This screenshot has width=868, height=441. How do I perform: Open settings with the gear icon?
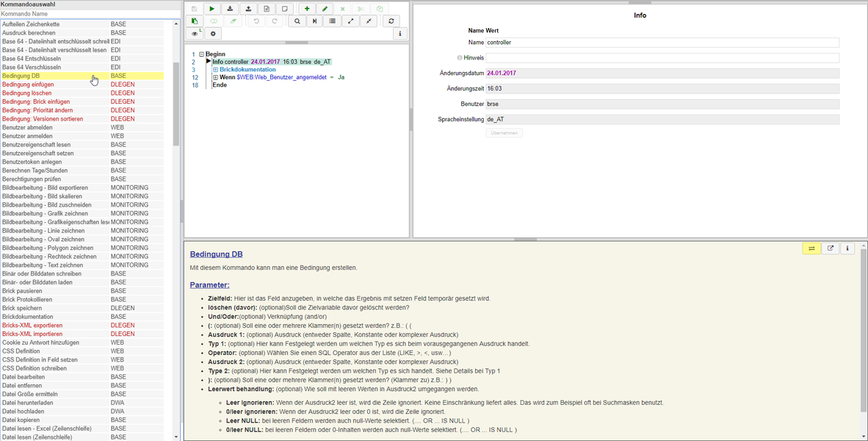(213, 34)
